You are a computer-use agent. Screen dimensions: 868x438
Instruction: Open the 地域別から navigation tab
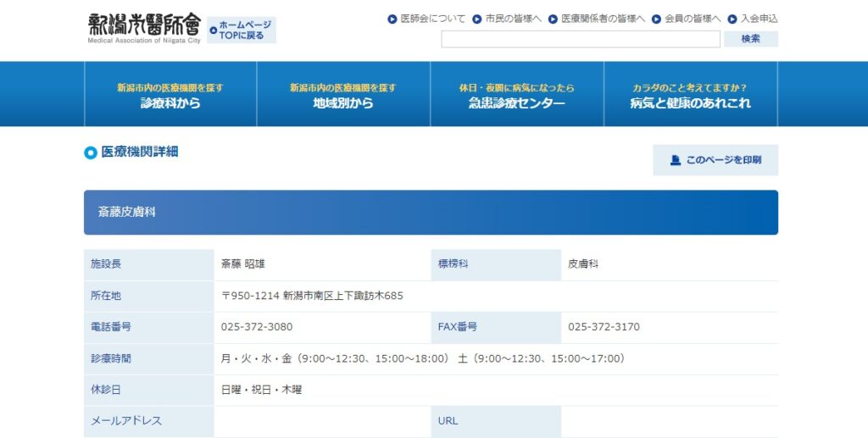[343, 94]
